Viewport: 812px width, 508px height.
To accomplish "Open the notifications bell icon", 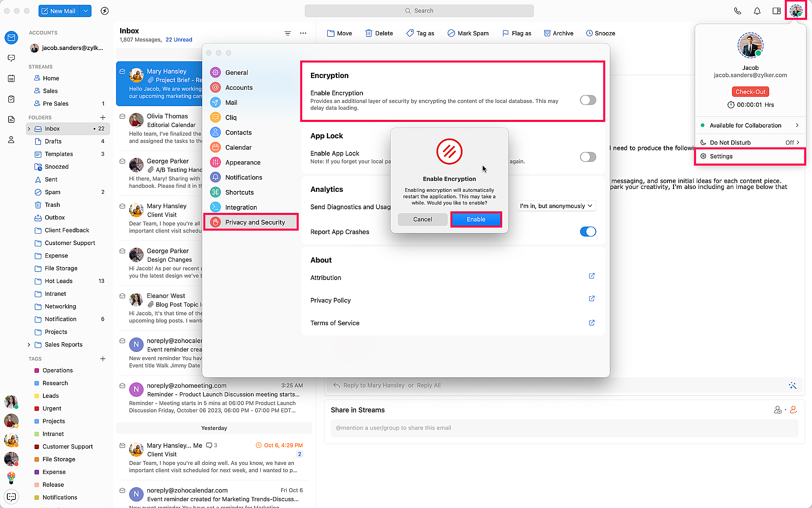I will (x=757, y=11).
